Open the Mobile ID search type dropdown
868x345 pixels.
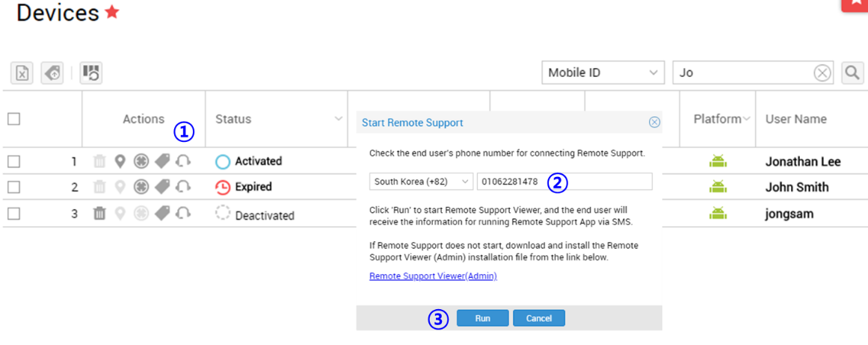(603, 72)
